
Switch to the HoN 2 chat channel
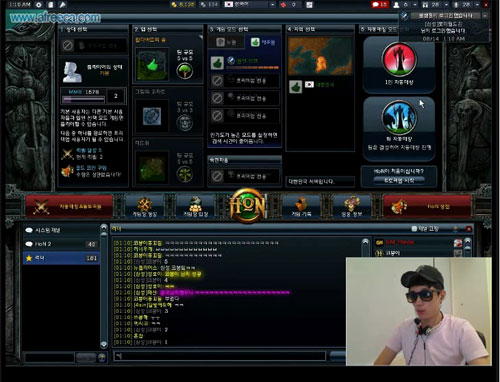[61, 244]
